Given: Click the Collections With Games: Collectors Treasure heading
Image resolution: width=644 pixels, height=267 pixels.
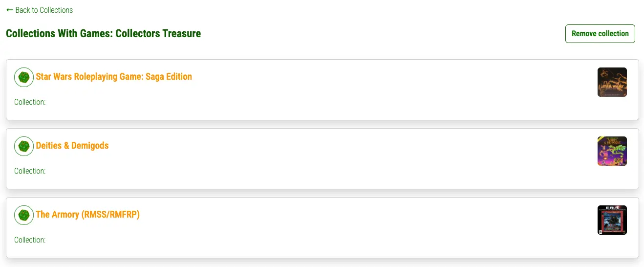Looking at the screenshot, I should pyautogui.click(x=103, y=34).
